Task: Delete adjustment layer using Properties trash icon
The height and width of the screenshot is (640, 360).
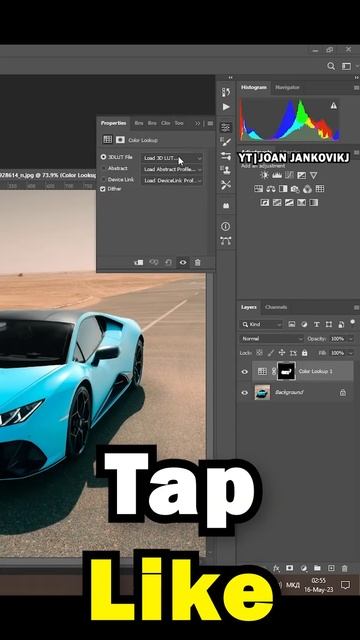Action: pos(198,262)
